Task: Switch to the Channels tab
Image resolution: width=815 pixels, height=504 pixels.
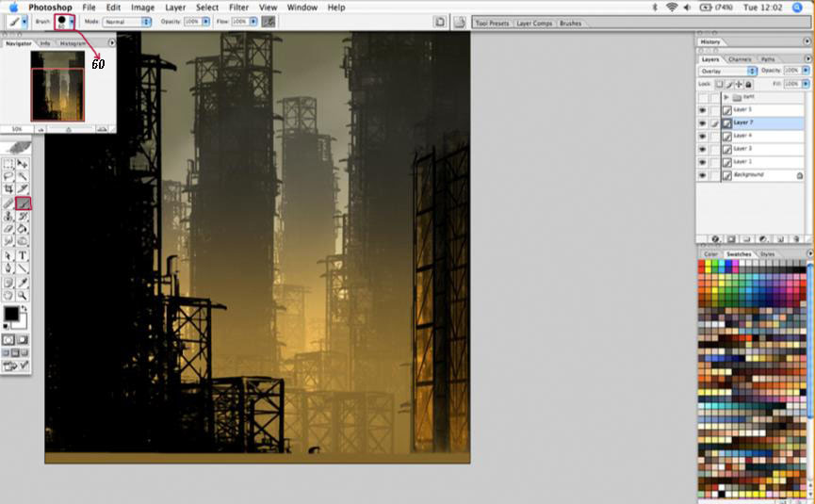Action: click(740, 59)
